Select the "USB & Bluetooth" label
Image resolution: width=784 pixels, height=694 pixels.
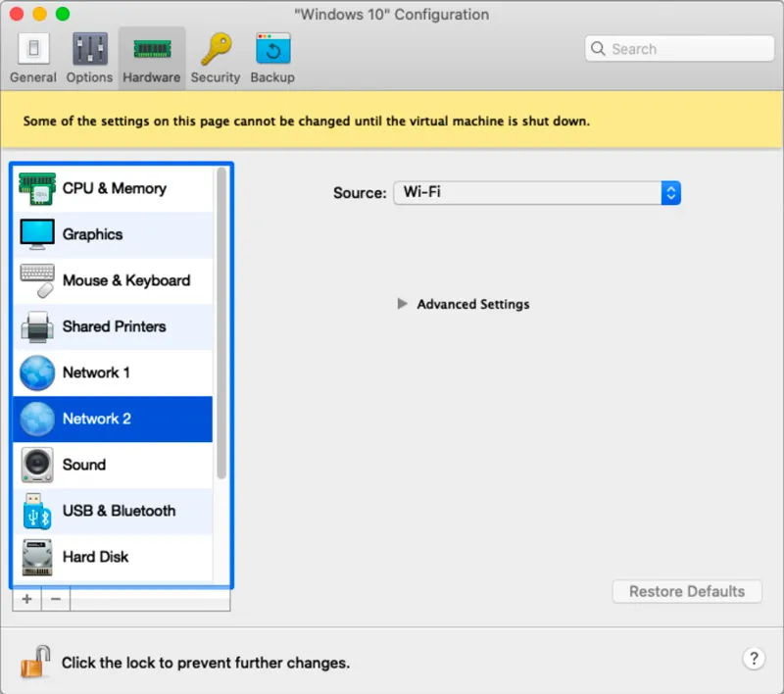[x=119, y=511]
